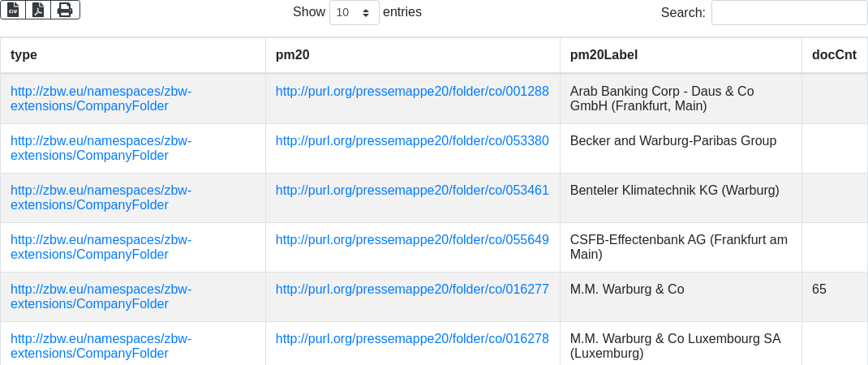Open folder link co/055649
The height and width of the screenshot is (365, 868).
pos(412,240)
